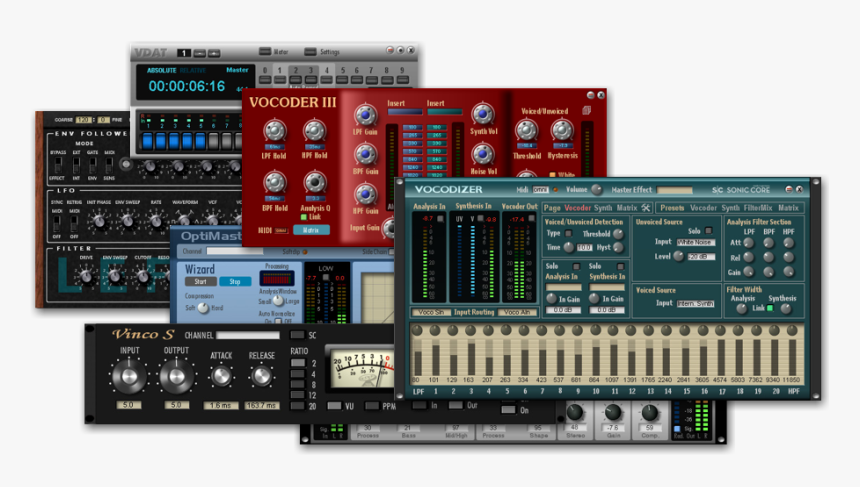Click the Vocoder III Hysteresis knob
This screenshot has height=487, width=860.
click(x=562, y=131)
